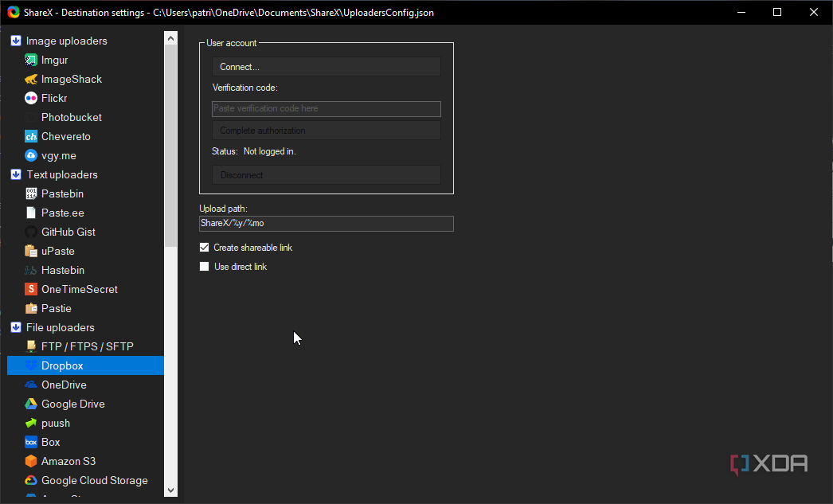Collapse the Image uploaders group

tap(15, 41)
